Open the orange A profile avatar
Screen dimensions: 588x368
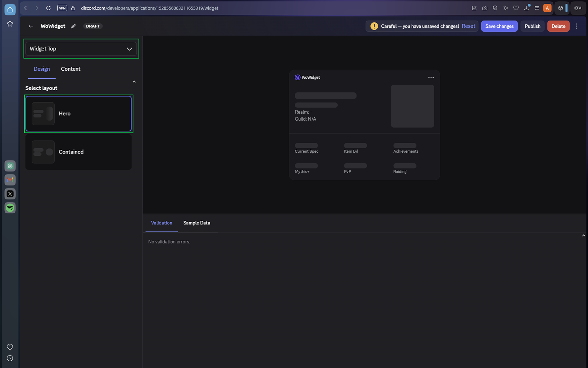[547, 8]
